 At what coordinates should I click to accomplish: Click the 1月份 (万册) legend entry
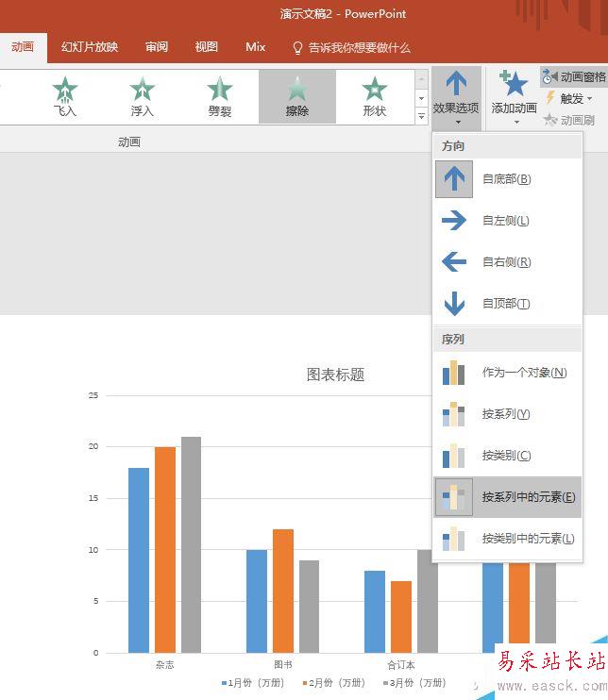pyautogui.click(x=253, y=683)
